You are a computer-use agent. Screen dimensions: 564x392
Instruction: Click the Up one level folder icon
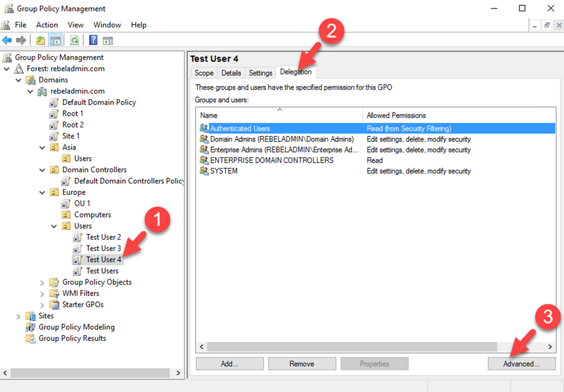[40, 40]
